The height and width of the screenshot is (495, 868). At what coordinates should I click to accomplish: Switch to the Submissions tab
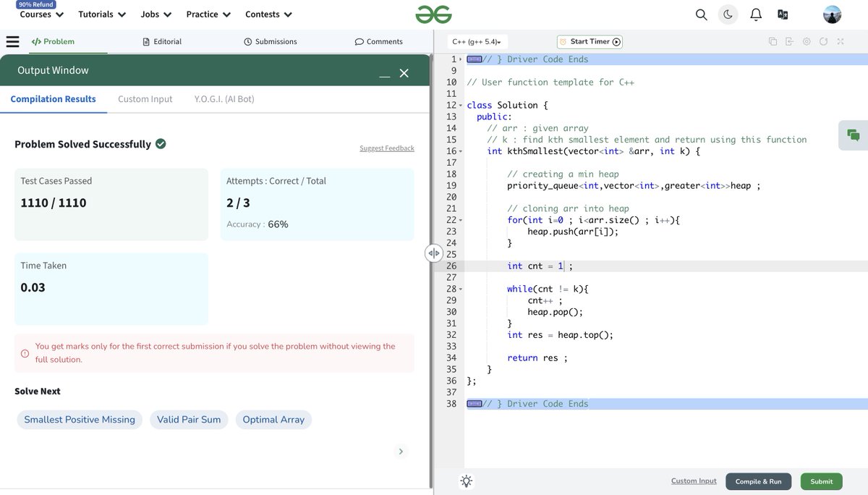click(x=271, y=42)
